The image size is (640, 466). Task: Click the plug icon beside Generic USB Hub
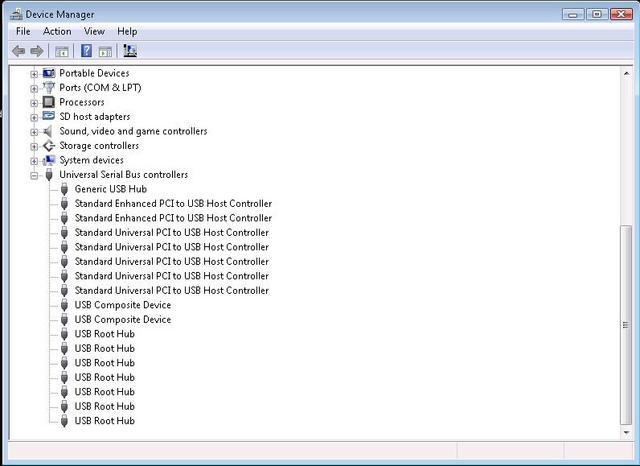[64, 189]
